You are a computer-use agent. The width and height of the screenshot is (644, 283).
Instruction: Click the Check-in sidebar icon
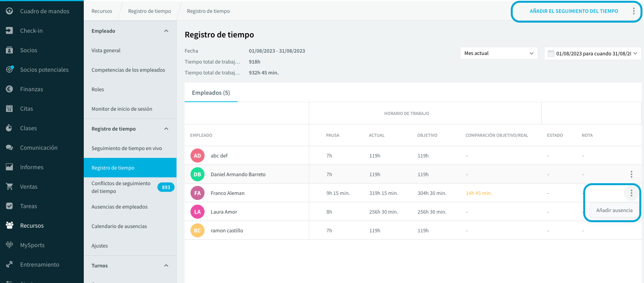tap(9, 30)
